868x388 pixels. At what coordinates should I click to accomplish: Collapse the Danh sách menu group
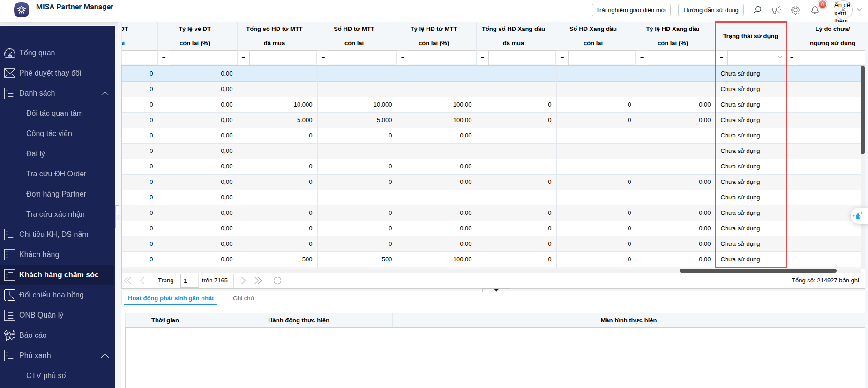[105, 93]
